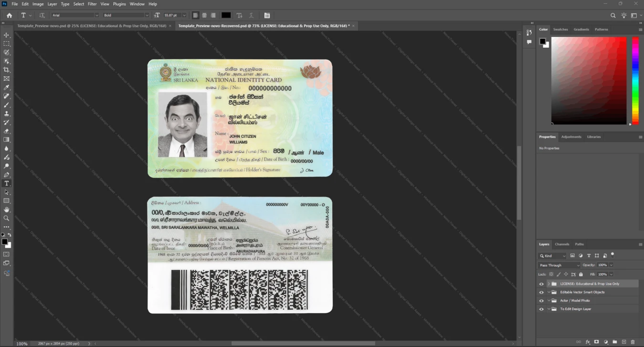This screenshot has width=644, height=347.
Task: Delete layer using the trash icon
Action: coord(633,342)
